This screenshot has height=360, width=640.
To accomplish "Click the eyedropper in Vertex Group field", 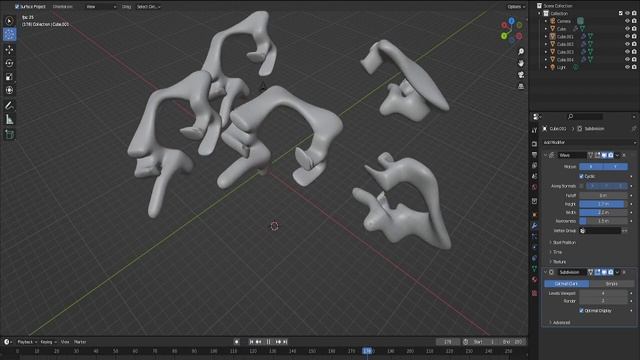I will [x=583, y=231].
